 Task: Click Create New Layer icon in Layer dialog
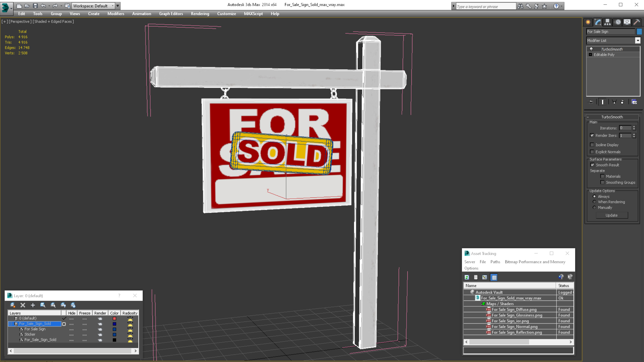(13, 305)
